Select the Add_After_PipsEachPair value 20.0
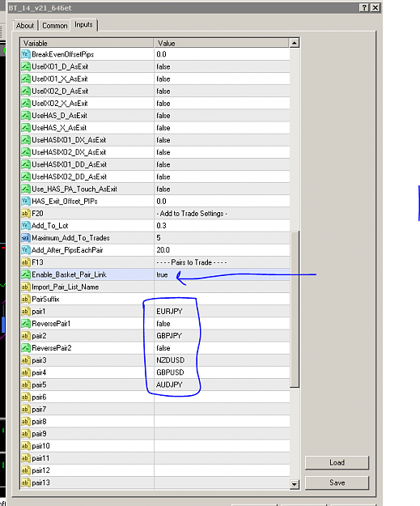The image size is (420, 506). [x=163, y=250]
